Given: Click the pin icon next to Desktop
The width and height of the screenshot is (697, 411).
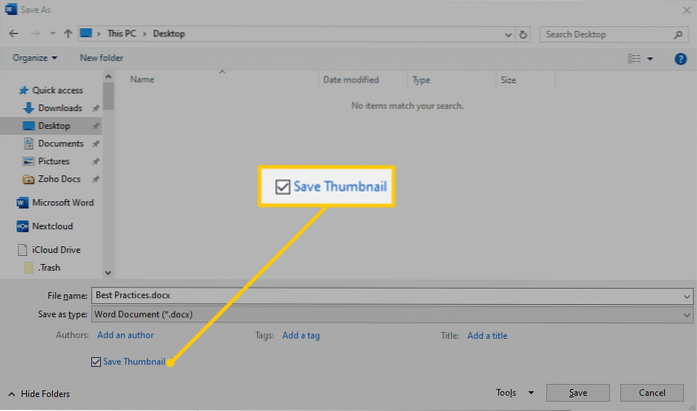Looking at the screenshot, I should 95,126.
